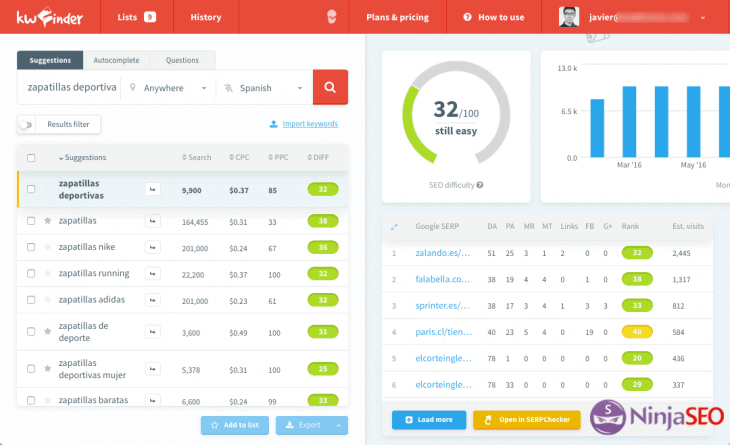Viewport: 730px width, 445px height.
Task: Click the arrow icon in zapatillas de deporte row
Action: tap(152, 332)
